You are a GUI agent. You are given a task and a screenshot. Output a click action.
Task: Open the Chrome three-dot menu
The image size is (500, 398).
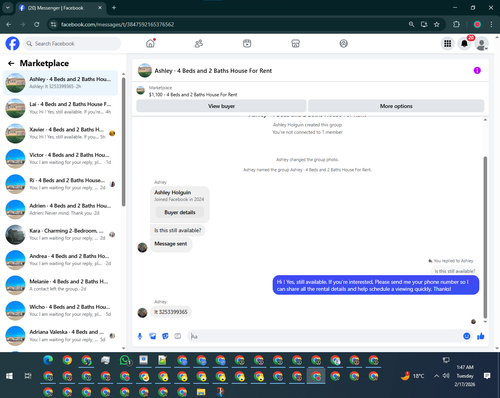(491, 24)
